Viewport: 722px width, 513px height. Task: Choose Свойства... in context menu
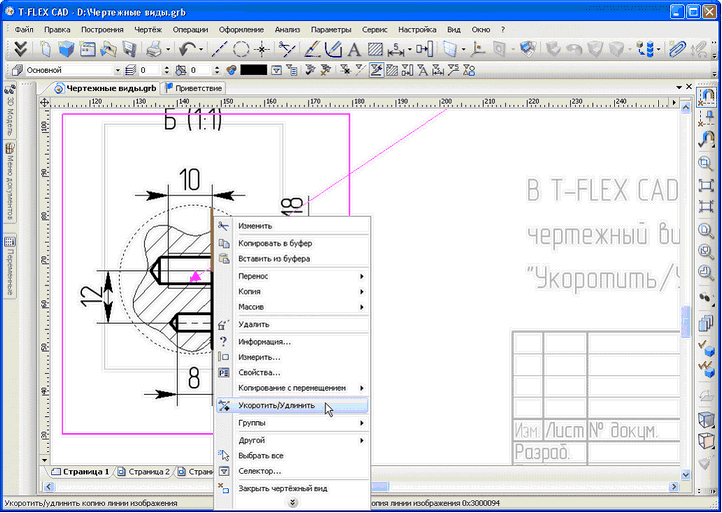pyautogui.click(x=293, y=373)
